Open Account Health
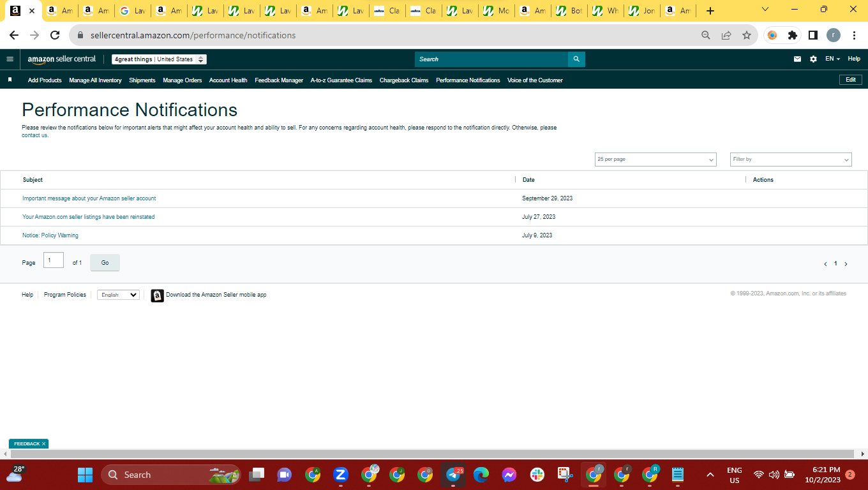Viewport: 868px width, 490px height. tap(228, 80)
